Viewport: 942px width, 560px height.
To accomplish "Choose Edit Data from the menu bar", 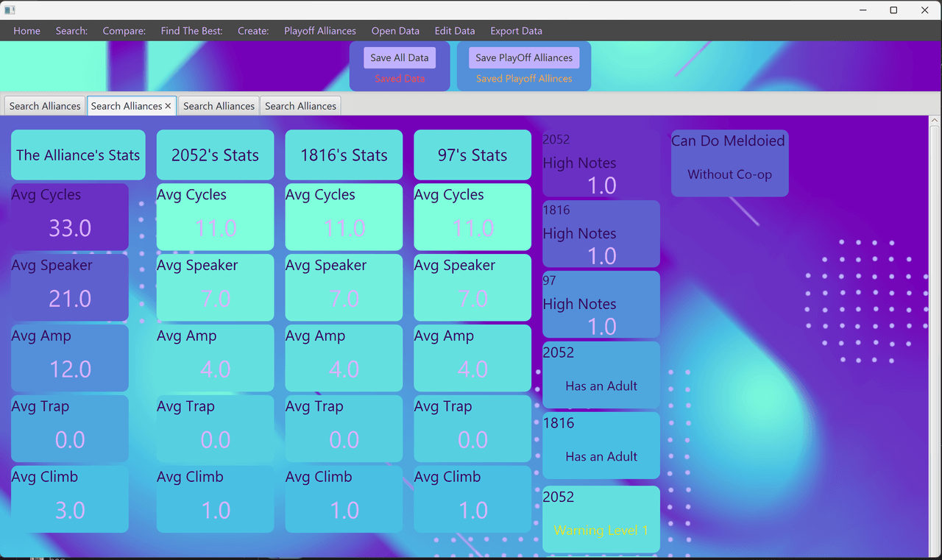I will [x=455, y=31].
